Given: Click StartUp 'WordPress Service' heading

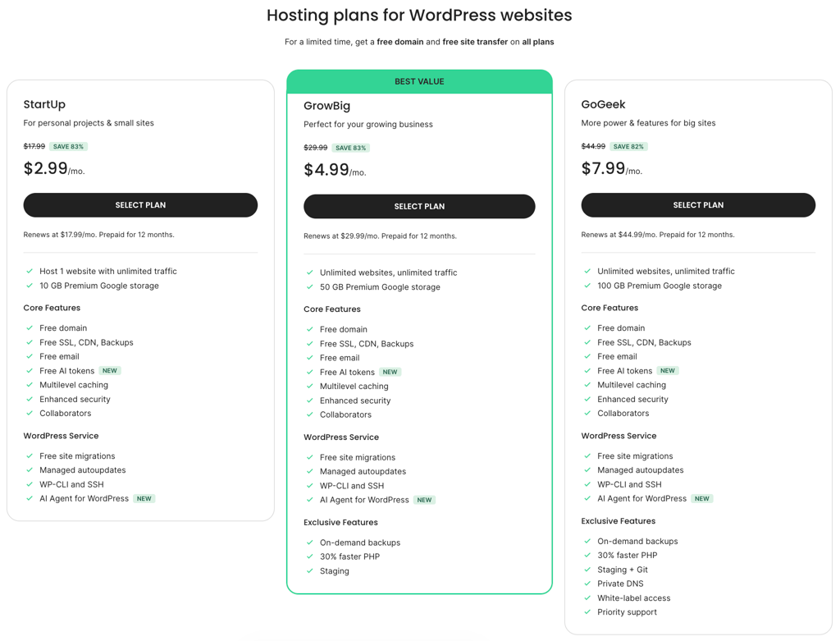Looking at the screenshot, I should coord(61,436).
